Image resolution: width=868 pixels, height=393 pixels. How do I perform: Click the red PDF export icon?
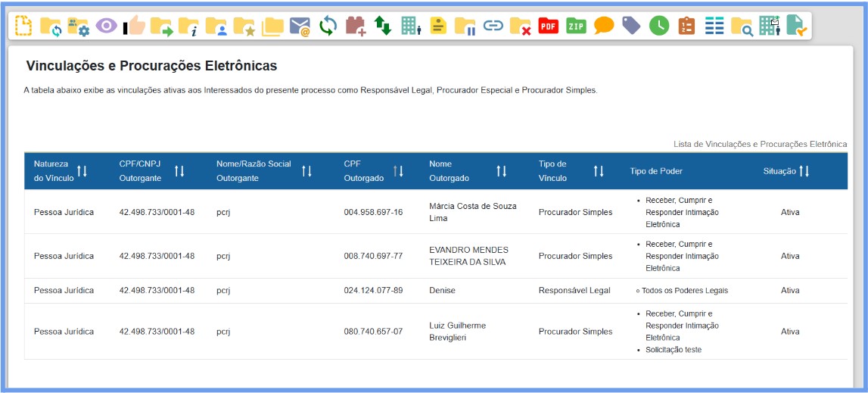click(x=548, y=26)
